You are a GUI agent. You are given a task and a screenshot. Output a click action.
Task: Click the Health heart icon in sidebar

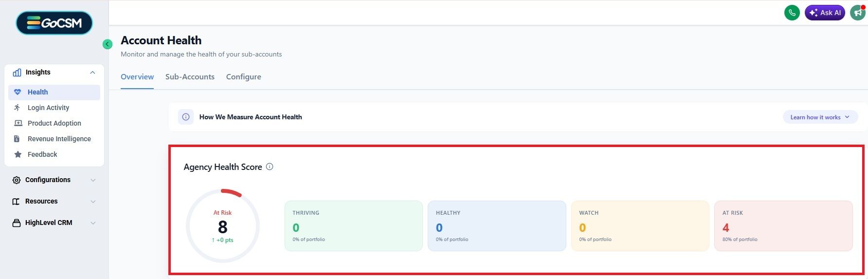(18, 92)
